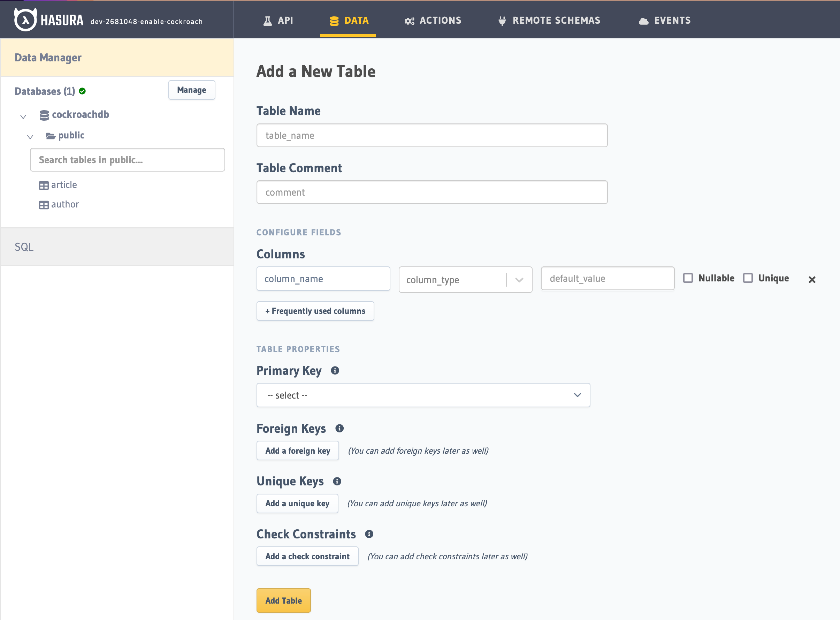Click the Unique Keys info icon
Viewport: 840px width, 620px height.
click(337, 481)
